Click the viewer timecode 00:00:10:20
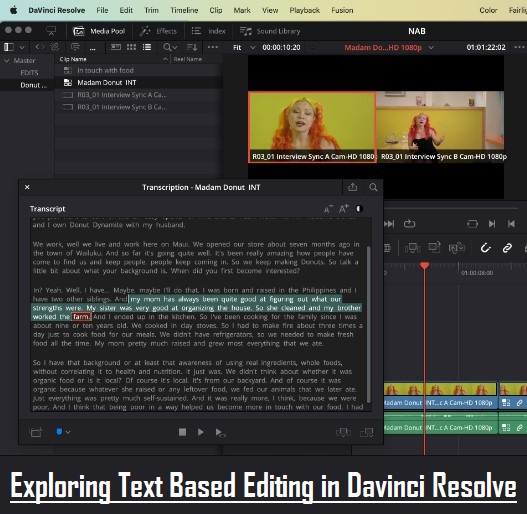This screenshot has height=514, width=527. coord(281,47)
